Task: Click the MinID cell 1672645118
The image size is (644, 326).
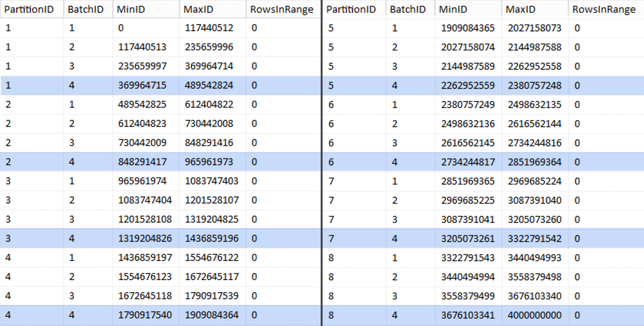Action: point(146,296)
